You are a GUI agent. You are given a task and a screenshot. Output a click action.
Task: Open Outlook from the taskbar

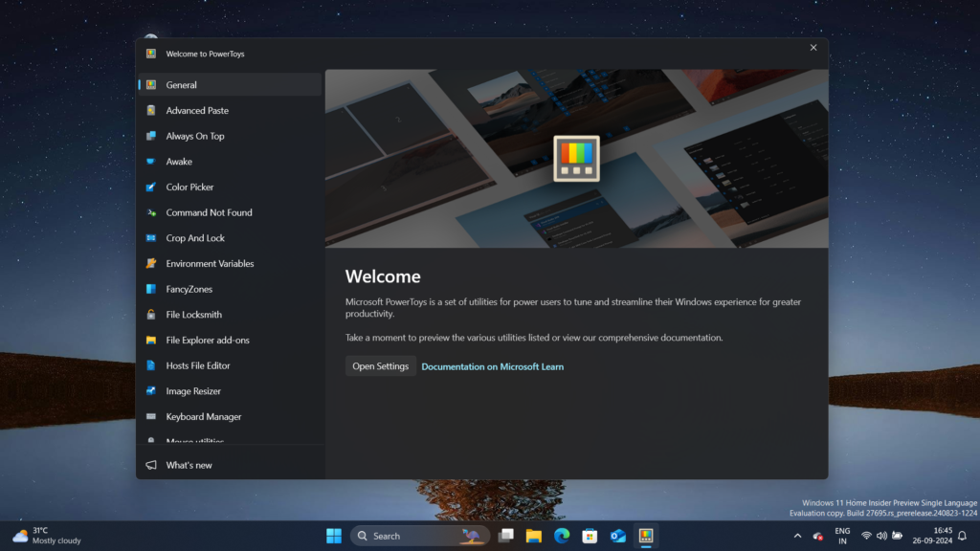point(617,536)
